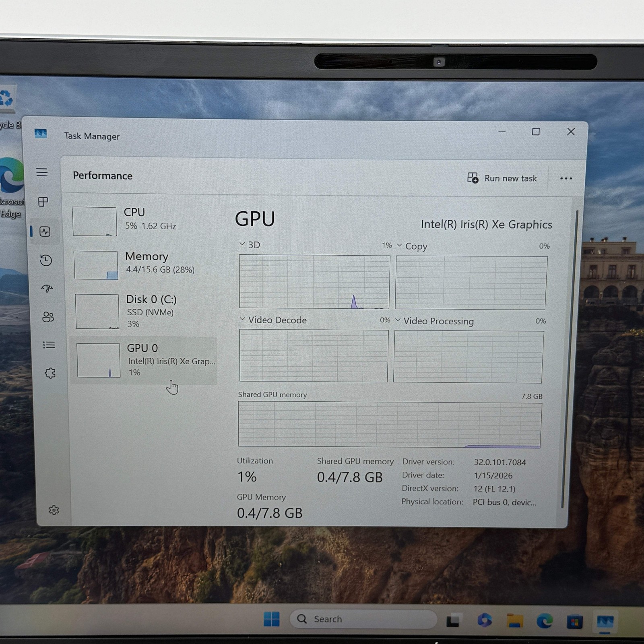Open the Details list icon in sidebar
The height and width of the screenshot is (644, 644).
[x=49, y=345]
